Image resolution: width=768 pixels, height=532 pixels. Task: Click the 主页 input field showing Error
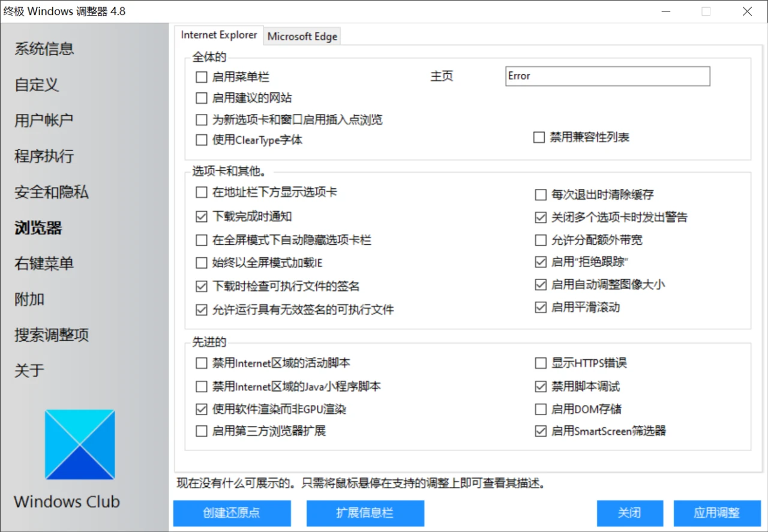click(607, 76)
